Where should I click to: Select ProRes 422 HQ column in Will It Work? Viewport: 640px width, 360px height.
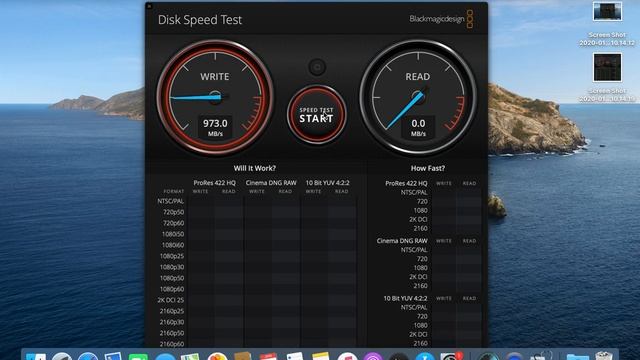point(214,183)
